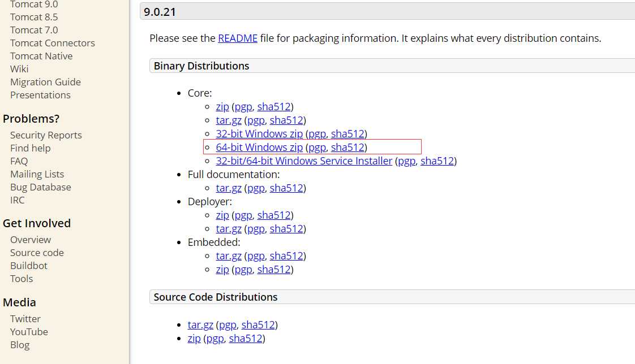View Security Reports page

tap(46, 135)
